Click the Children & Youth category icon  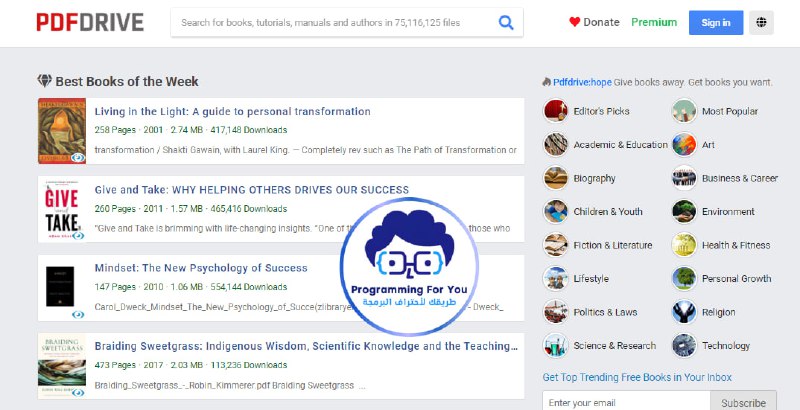[x=556, y=212]
